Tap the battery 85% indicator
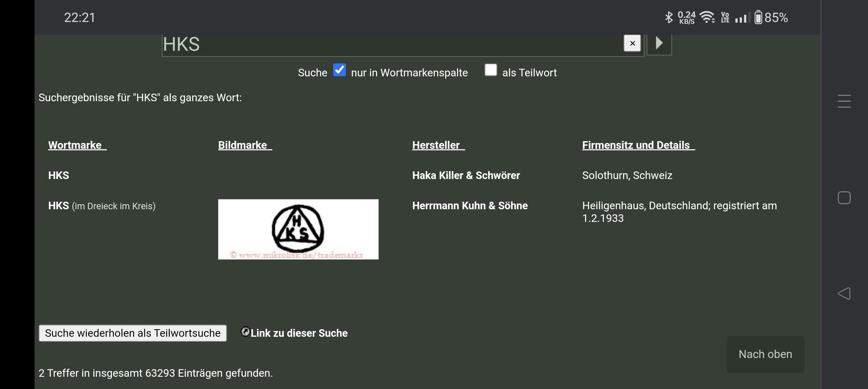The image size is (868, 389). 771,17
